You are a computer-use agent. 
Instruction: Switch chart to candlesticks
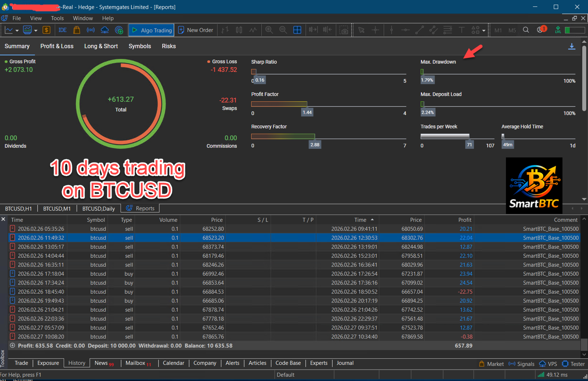[239, 30]
